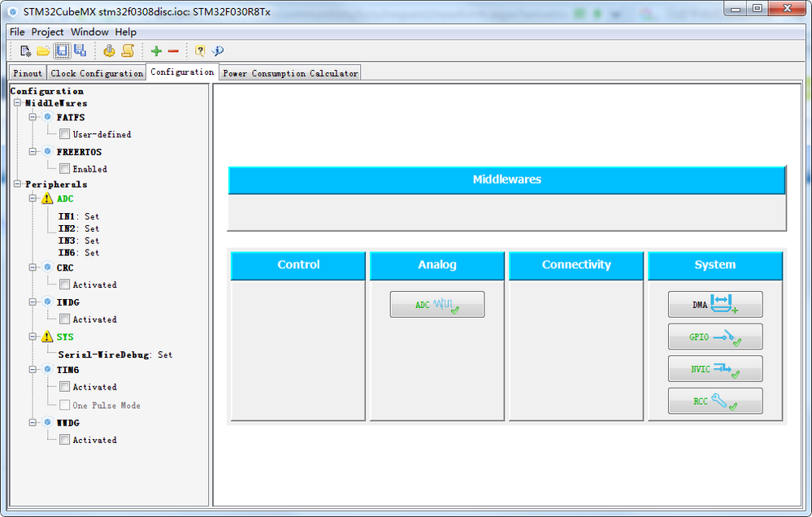This screenshot has width=812, height=517.
Task: Open the DMA settings button
Action: click(x=715, y=304)
